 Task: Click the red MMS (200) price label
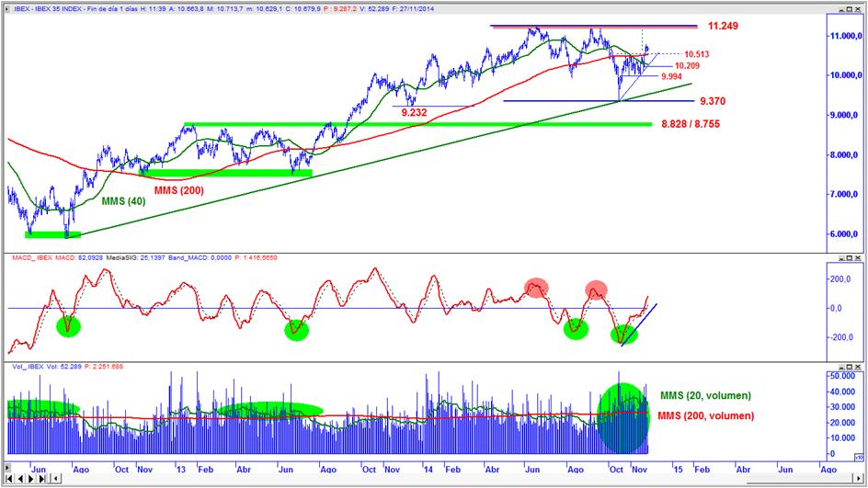click(178, 190)
